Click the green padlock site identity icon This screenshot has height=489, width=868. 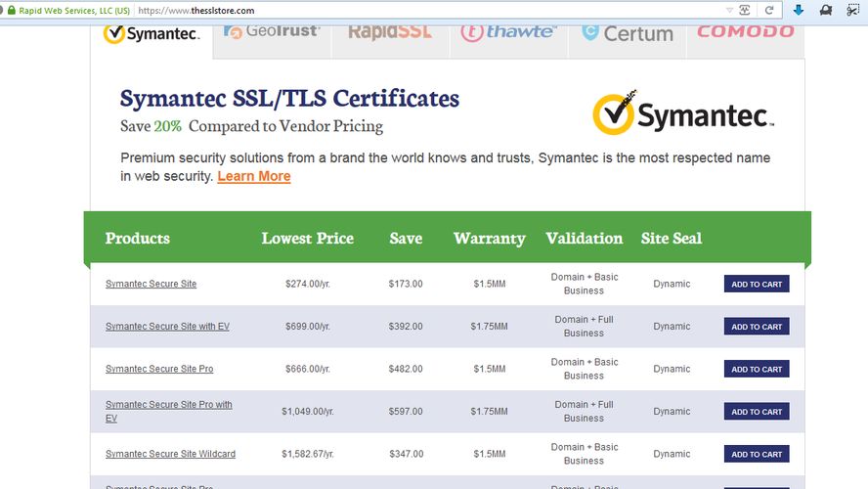pos(11,10)
